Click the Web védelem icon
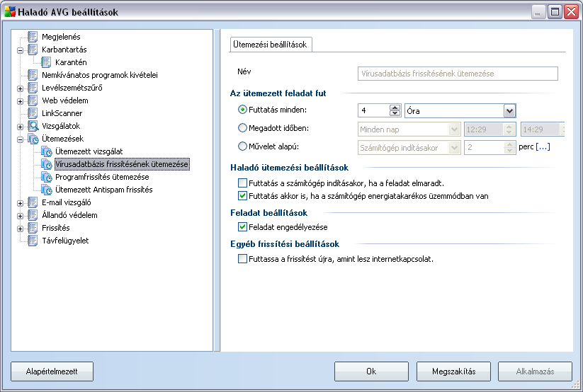Screen dimensions: 583x392 (33, 100)
